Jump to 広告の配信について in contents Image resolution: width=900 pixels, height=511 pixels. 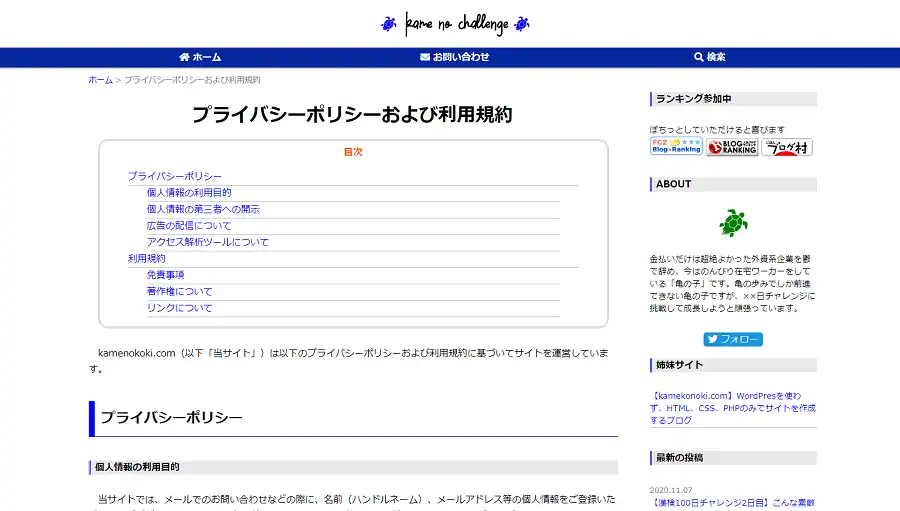pos(189,226)
